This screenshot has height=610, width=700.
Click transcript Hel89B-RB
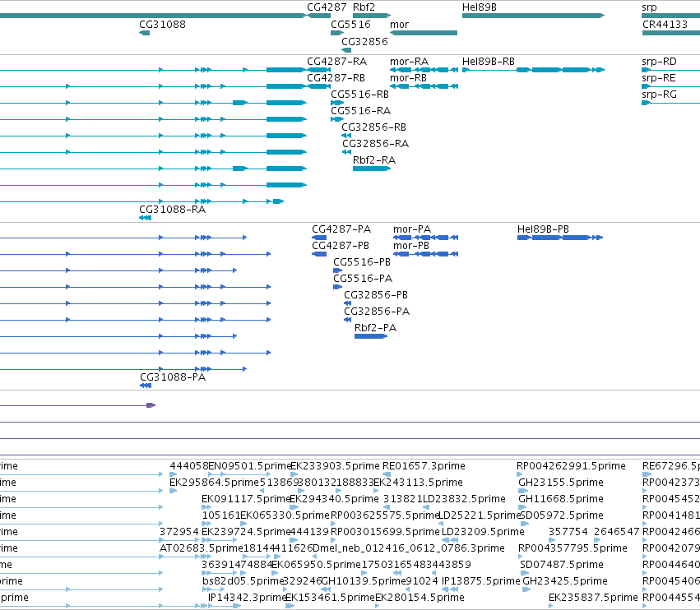click(x=489, y=61)
